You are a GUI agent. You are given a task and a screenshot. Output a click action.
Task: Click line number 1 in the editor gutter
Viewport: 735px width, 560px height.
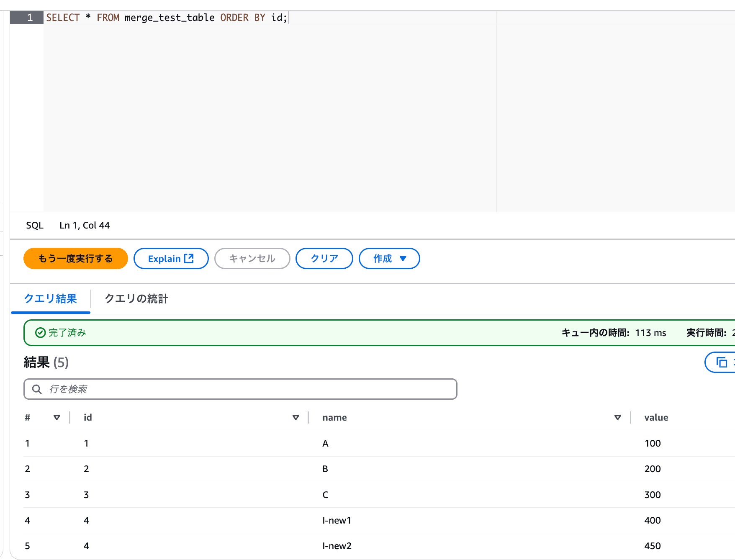pyautogui.click(x=30, y=18)
